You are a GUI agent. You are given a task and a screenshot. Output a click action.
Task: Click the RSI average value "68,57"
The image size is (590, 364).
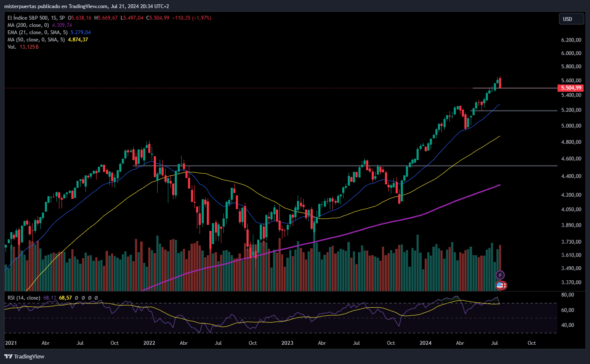[x=65, y=298]
